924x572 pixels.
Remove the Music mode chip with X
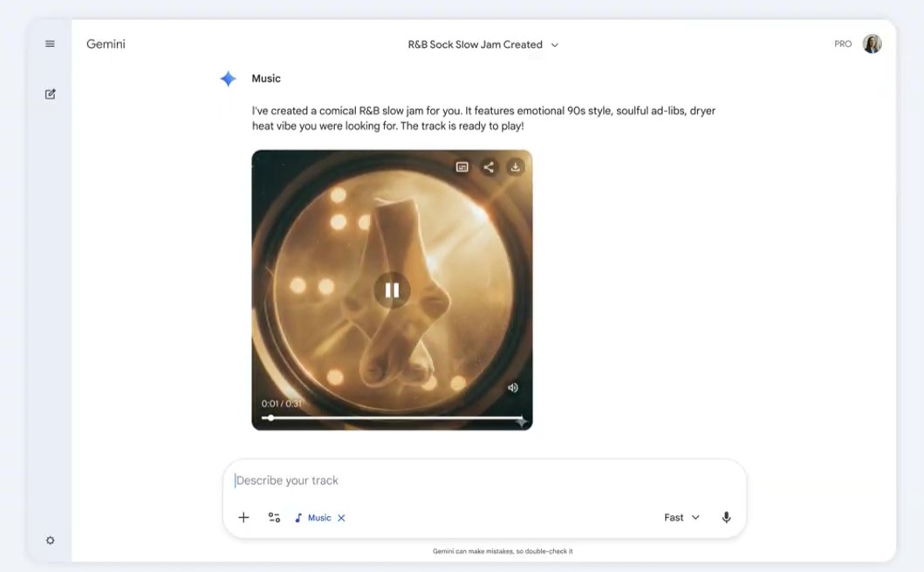(340, 517)
